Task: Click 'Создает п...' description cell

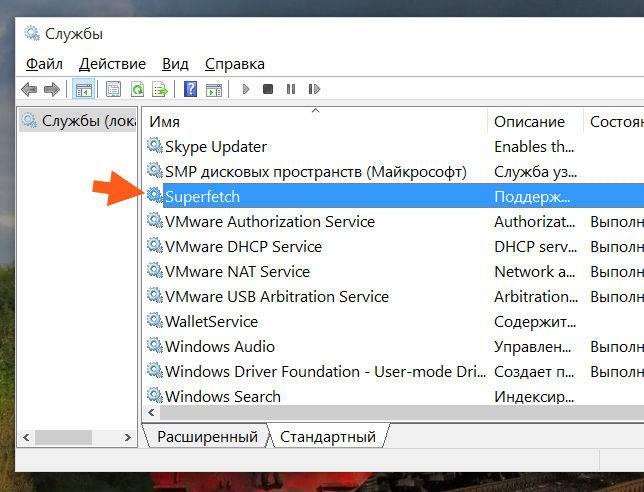Action: tap(534, 372)
